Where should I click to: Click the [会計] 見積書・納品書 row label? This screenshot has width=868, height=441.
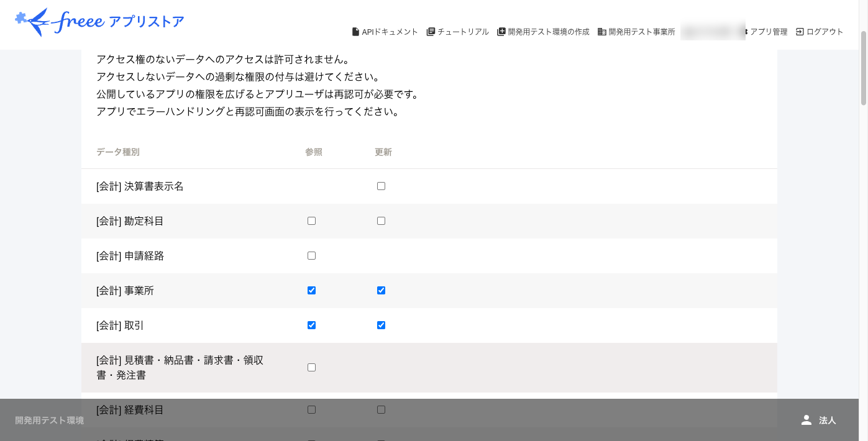(x=180, y=368)
